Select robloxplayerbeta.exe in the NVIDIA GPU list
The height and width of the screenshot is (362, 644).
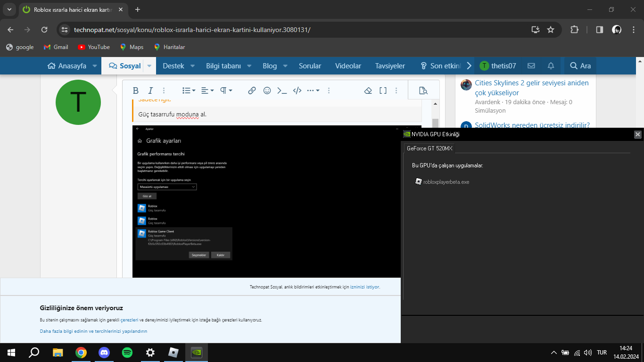(442, 182)
